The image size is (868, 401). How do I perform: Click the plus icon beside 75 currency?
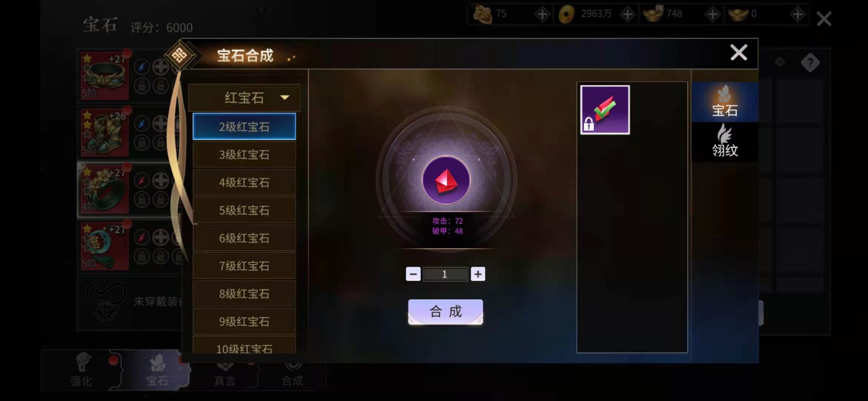point(542,14)
